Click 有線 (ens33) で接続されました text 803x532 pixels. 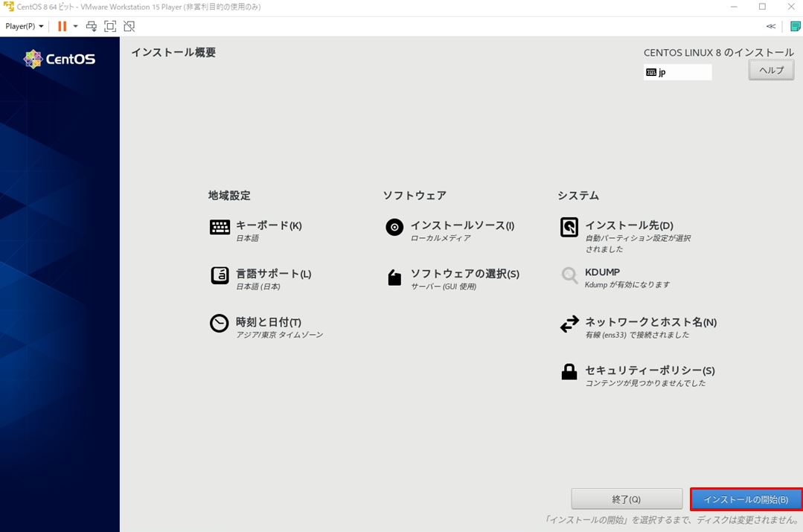click(637, 335)
